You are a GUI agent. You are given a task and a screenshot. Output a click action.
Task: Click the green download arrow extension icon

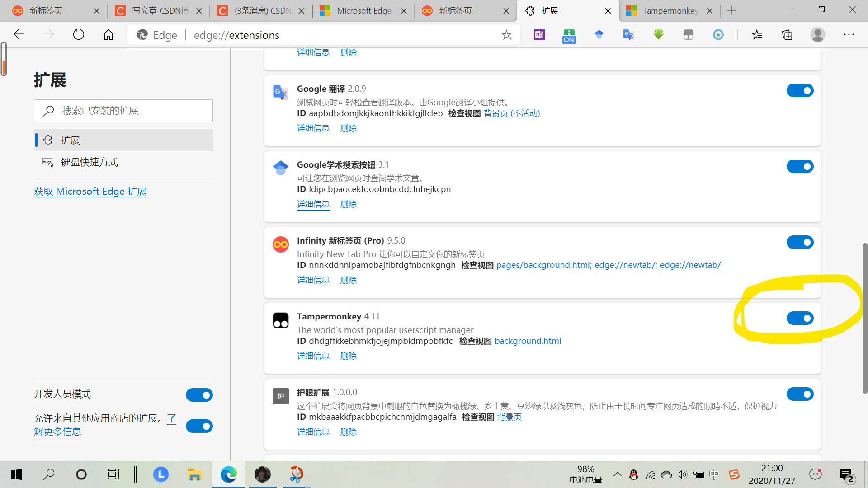[x=658, y=35]
